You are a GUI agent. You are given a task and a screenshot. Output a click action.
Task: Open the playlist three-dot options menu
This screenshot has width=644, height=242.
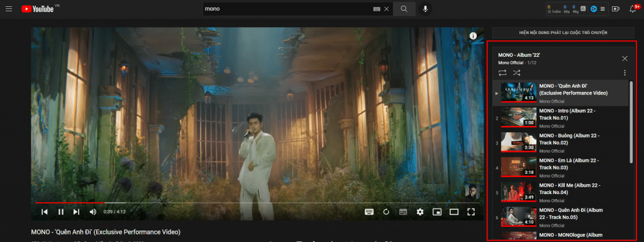click(x=625, y=73)
